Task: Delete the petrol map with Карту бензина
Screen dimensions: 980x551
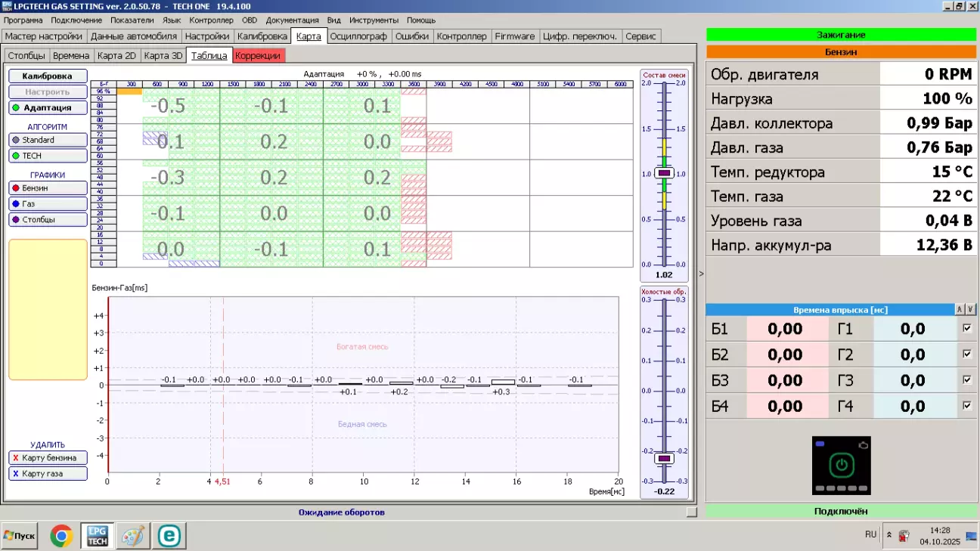Action: coord(48,458)
